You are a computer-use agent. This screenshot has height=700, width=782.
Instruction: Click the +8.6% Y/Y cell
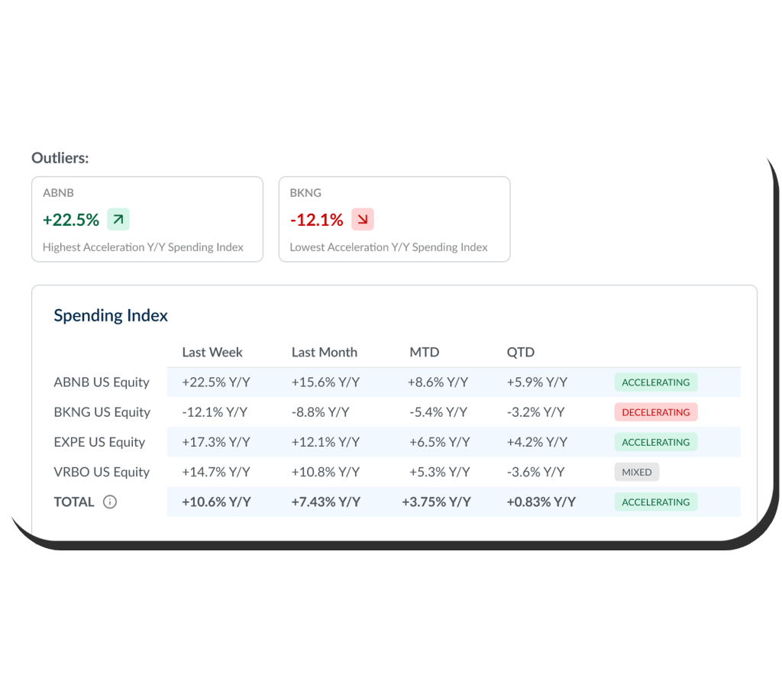click(438, 382)
